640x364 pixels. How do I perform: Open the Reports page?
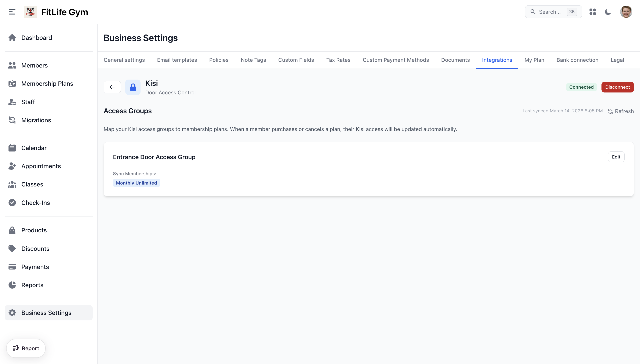coord(32,285)
